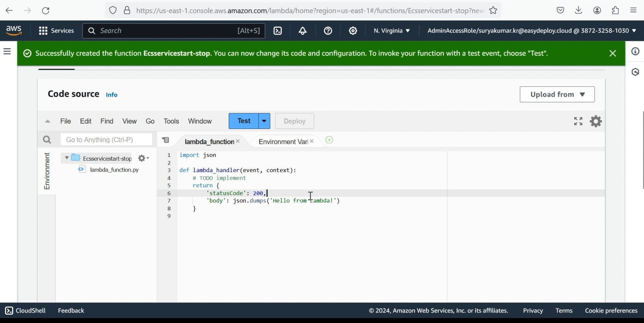Open the Privacy link
Screen dimensions: 644x323
pyautogui.click(x=533, y=311)
